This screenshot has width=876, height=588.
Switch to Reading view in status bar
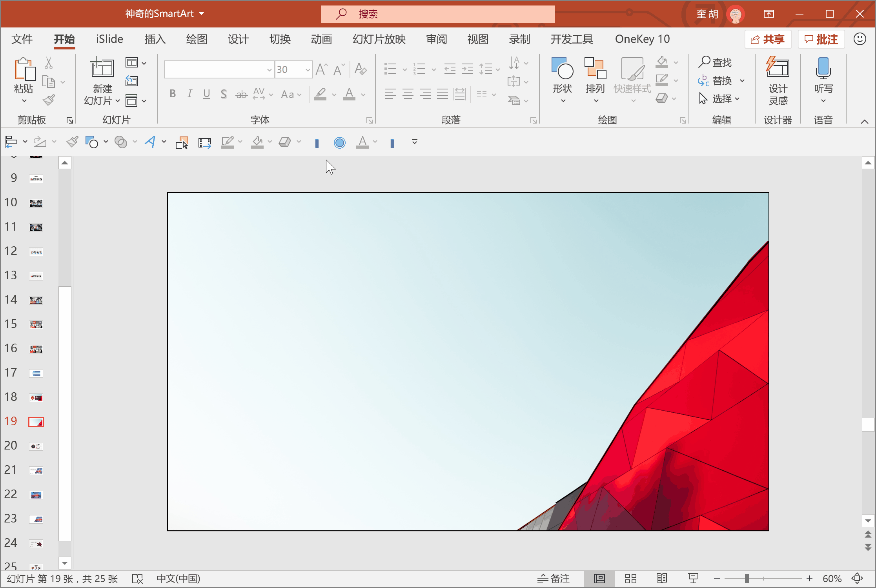pyautogui.click(x=662, y=579)
